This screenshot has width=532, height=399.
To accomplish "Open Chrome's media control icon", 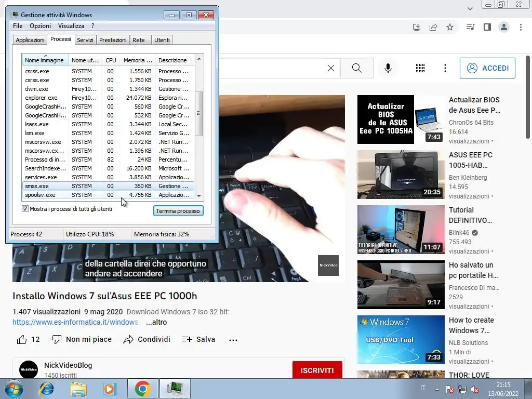I will click(x=470, y=27).
